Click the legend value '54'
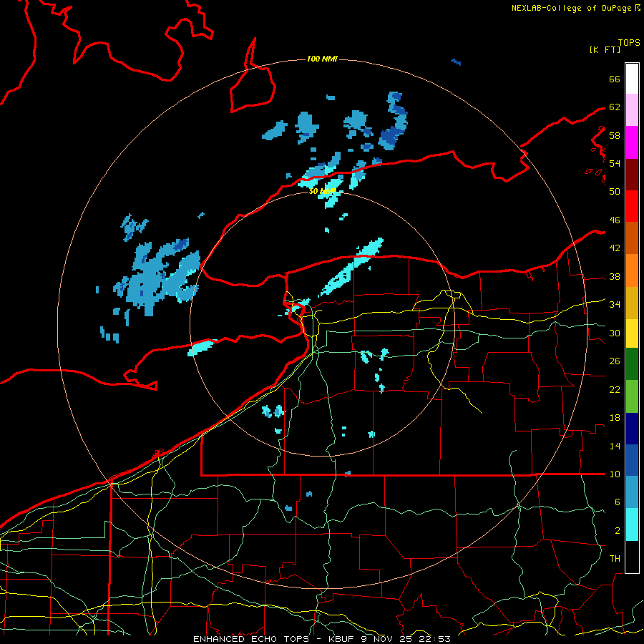644x644 pixels. [x=615, y=163]
